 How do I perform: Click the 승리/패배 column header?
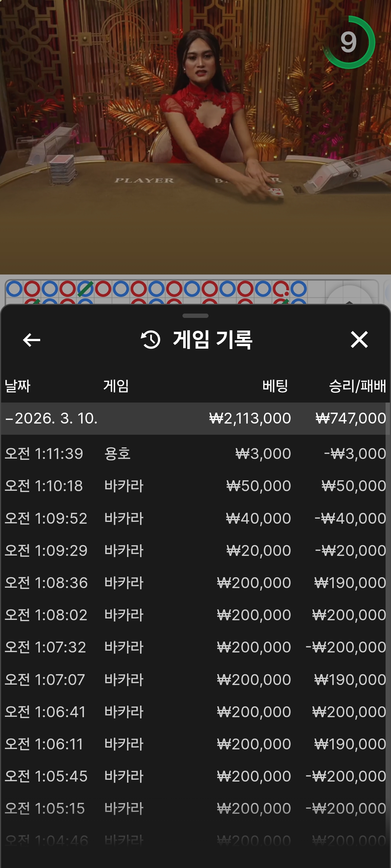click(x=357, y=386)
